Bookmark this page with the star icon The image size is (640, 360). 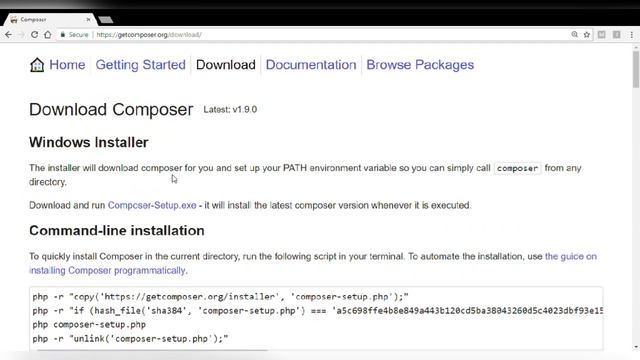tap(587, 35)
